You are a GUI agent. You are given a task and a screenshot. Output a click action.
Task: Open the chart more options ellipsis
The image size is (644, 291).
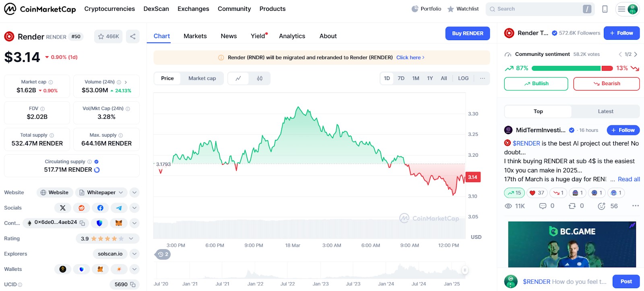click(482, 78)
